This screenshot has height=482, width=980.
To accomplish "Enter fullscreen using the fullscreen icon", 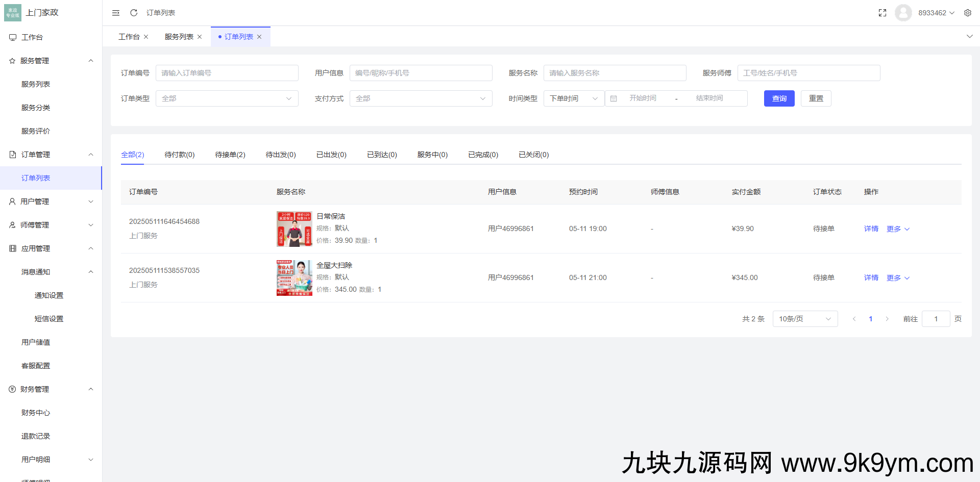I will click(883, 13).
